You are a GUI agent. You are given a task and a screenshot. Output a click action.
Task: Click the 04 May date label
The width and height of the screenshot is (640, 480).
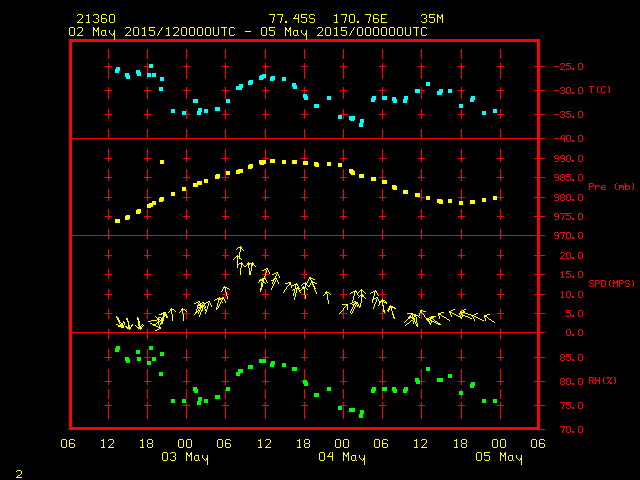tap(342, 457)
